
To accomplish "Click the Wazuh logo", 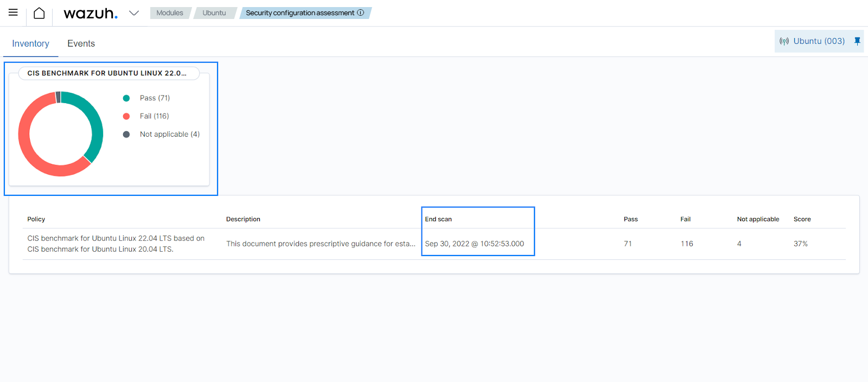I will [91, 13].
